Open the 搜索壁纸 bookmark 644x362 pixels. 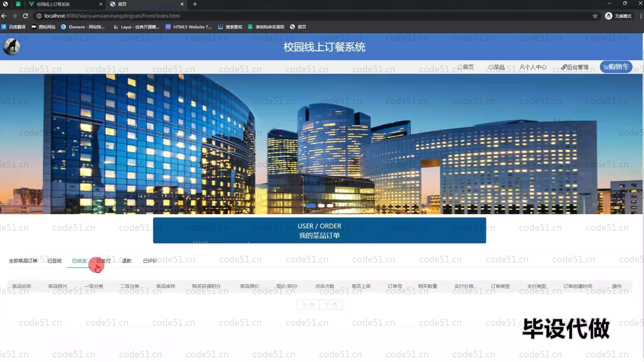click(230, 27)
